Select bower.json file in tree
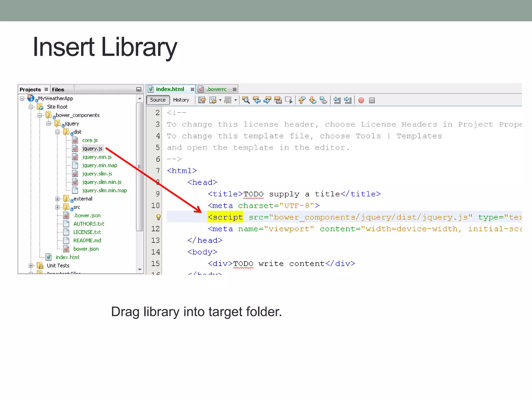The image size is (532, 399). (x=86, y=249)
